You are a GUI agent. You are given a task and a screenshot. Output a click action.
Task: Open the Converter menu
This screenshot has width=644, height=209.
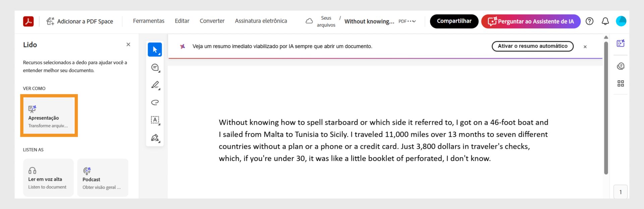pos(212,21)
